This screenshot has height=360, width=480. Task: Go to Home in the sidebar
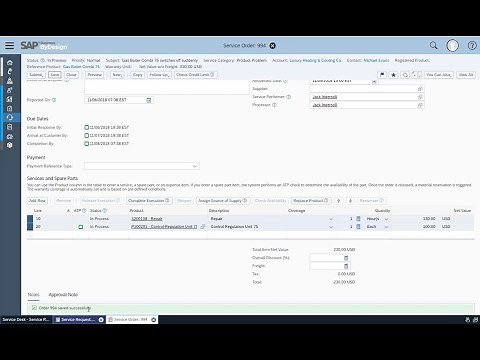[x=10, y=63]
